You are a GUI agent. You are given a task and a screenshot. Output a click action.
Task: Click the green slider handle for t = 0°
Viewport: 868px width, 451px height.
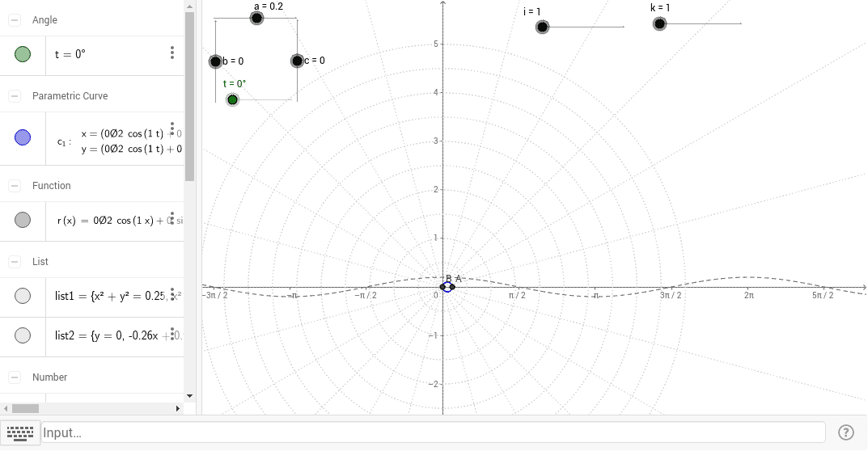[232, 99]
